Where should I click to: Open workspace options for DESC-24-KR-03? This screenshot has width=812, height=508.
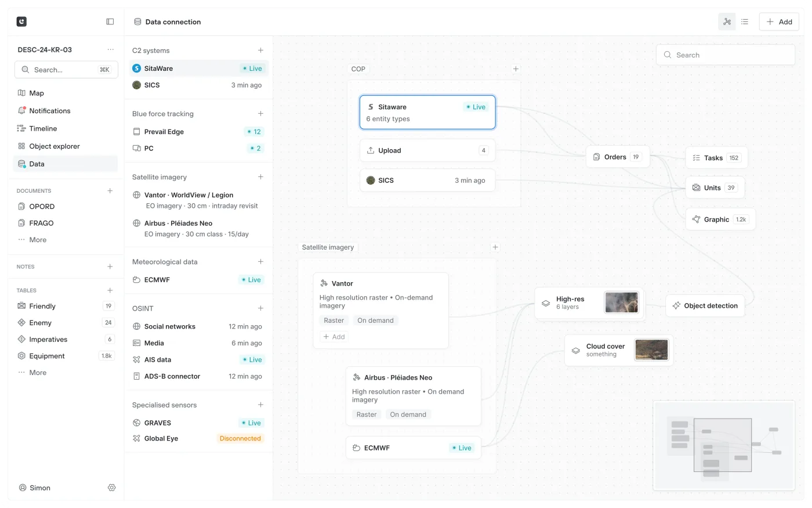point(110,49)
